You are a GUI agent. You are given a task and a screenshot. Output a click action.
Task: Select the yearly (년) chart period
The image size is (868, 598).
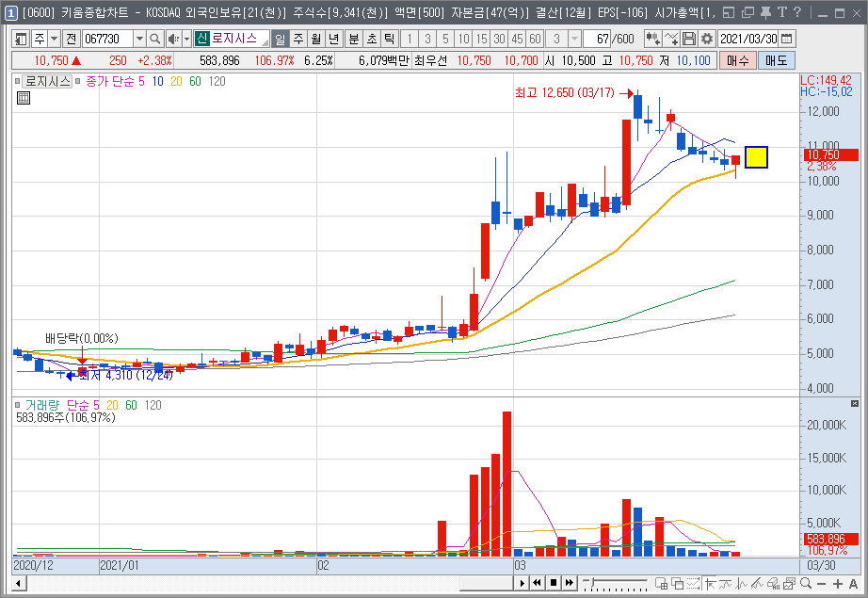334,39
